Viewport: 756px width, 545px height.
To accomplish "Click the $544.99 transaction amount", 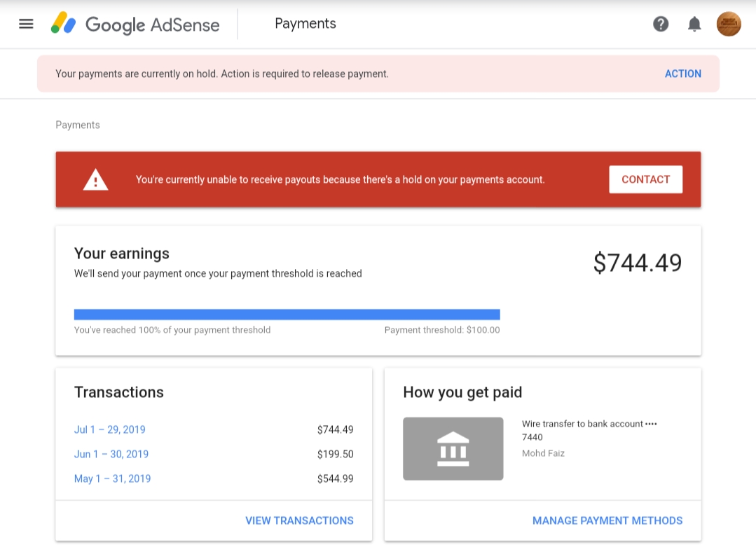I will click(x=335, y=478).
